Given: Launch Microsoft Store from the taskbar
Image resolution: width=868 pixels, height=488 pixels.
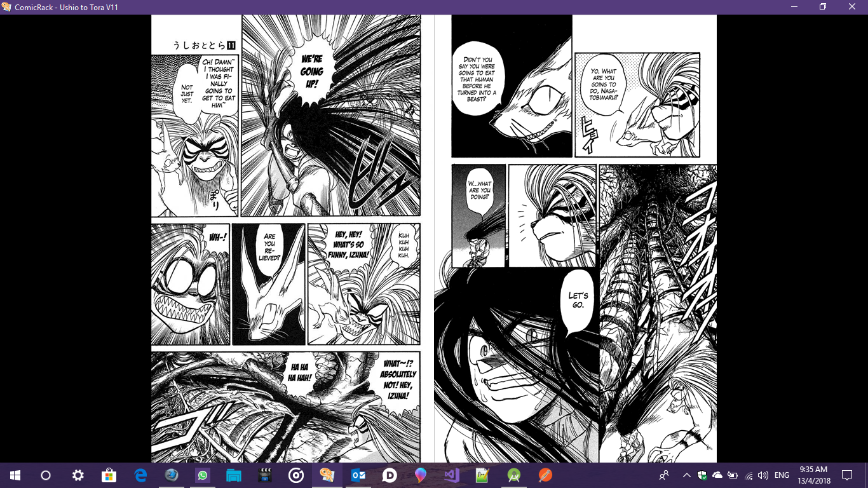Looking at the screenshot, I should point(109,475).
